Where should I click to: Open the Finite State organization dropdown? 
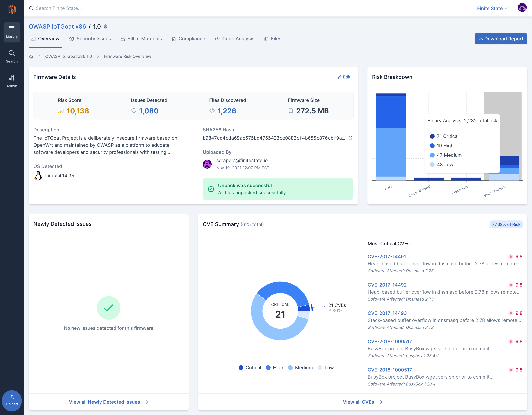(x=492, y=8)
